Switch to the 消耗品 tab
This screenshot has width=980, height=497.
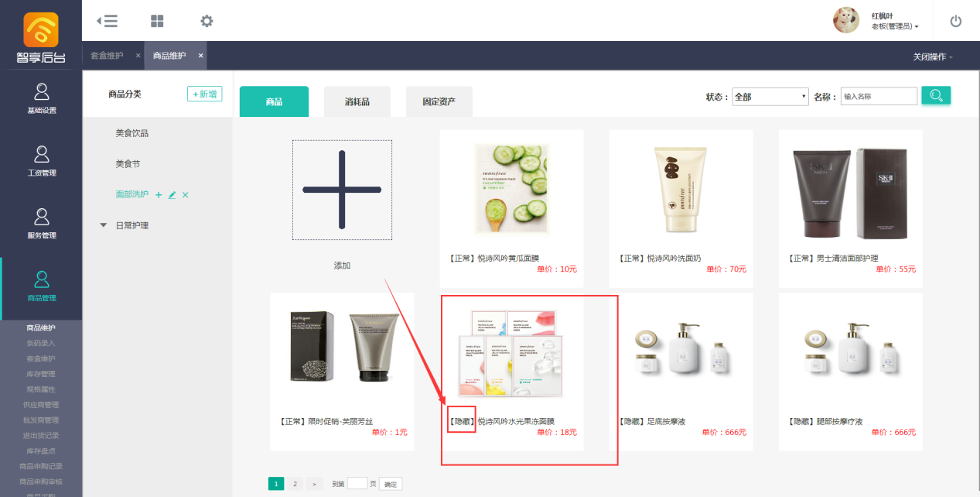pos(357,101)
